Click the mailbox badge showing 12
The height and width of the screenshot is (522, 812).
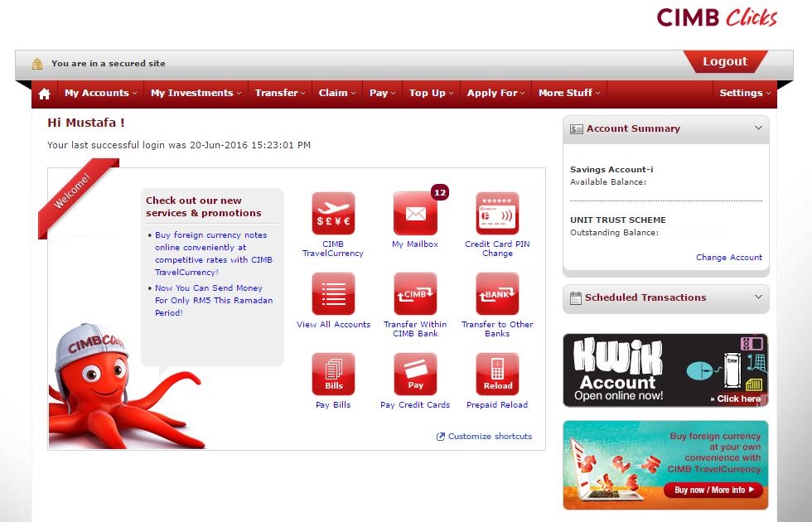click(440, 192)
